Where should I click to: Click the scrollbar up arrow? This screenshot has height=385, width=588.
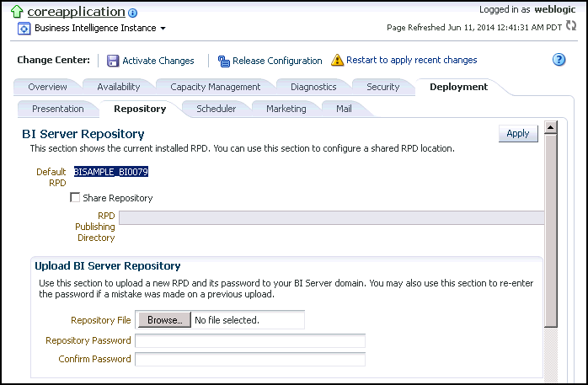550,127
